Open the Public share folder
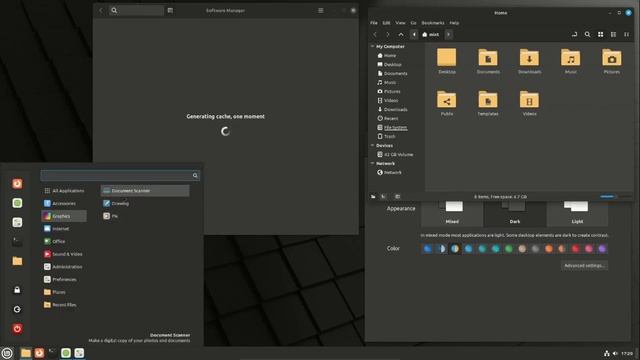The width and height of the screenshot is (640, 360). [x=447, y=103]
